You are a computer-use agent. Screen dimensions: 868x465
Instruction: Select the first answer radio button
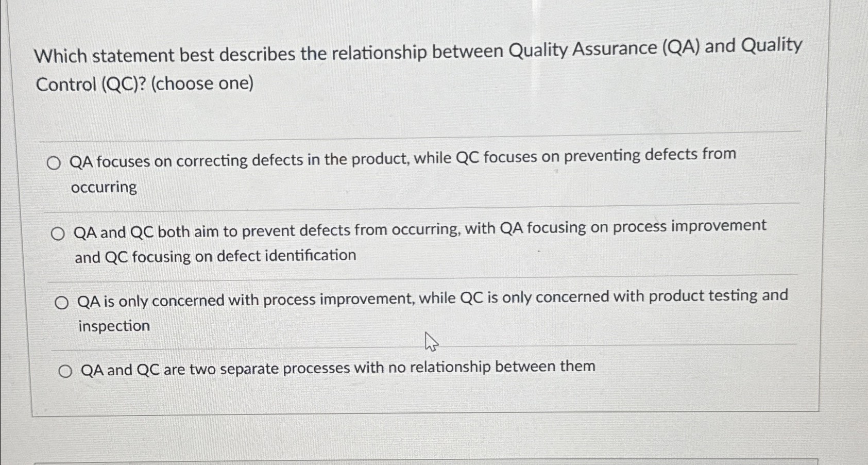click(x=55, y=162)
